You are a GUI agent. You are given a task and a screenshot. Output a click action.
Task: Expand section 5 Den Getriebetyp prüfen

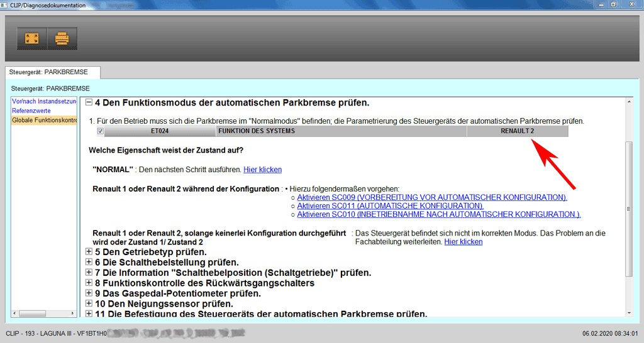click(x=89, y=252)
